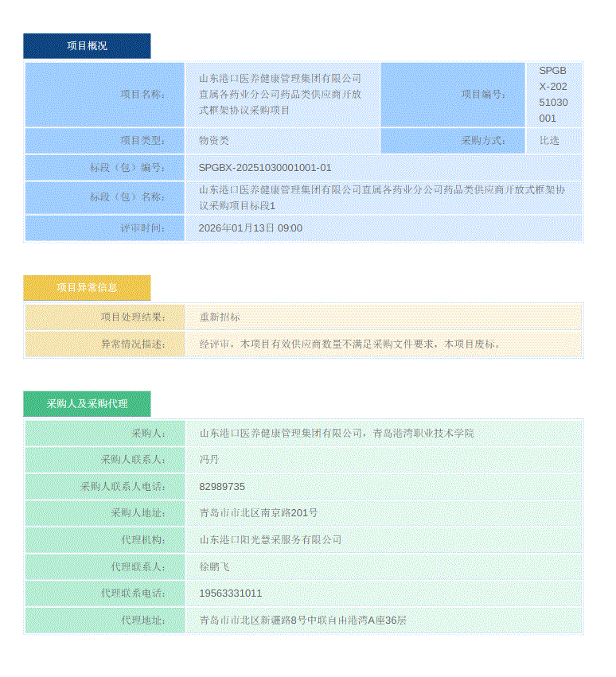Select the project name text in 项目名称 row
Viewport: 616px width, 677px height.
[280, 95]
